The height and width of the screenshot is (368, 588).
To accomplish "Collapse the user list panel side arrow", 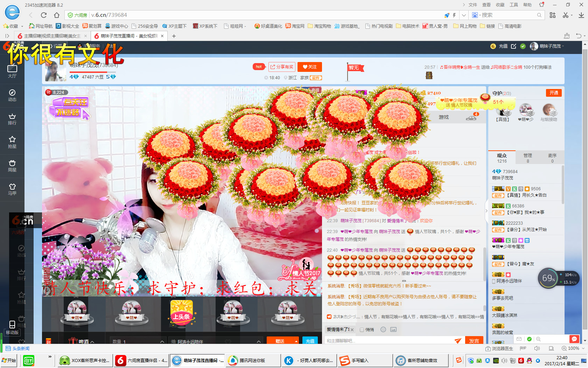I will pyautogui.click(x=486, y=211).
